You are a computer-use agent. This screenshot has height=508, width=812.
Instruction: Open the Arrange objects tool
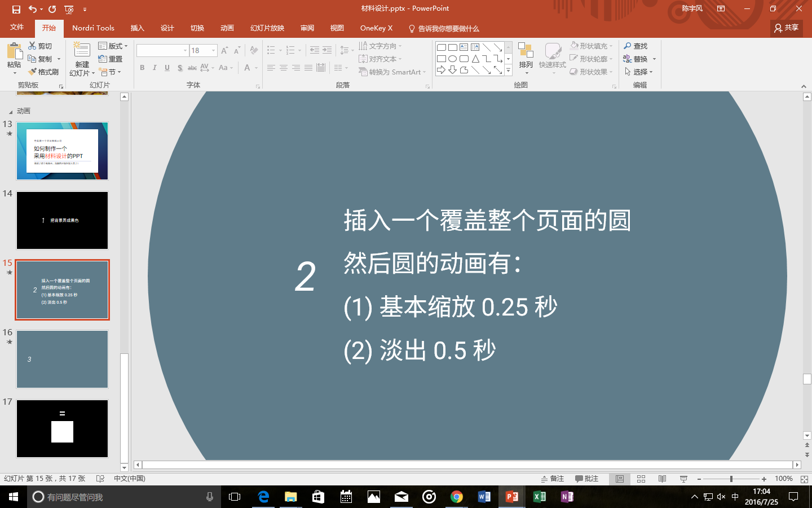526,59
